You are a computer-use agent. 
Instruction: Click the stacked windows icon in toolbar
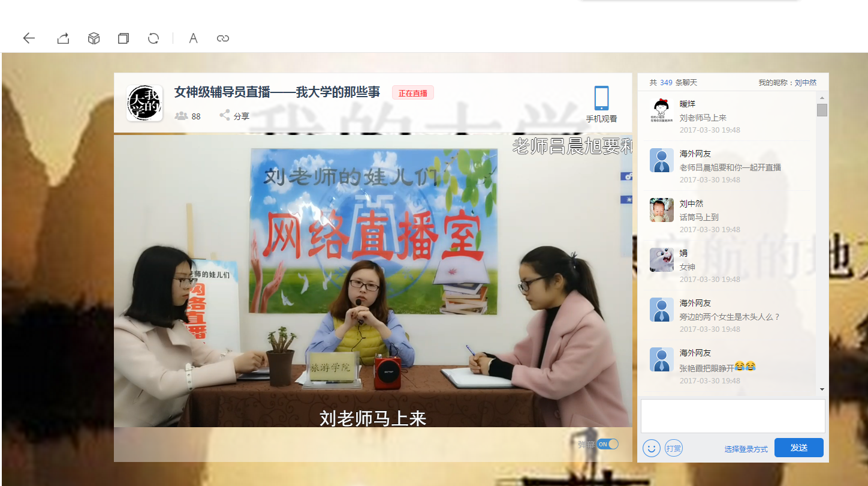(123, 38)
